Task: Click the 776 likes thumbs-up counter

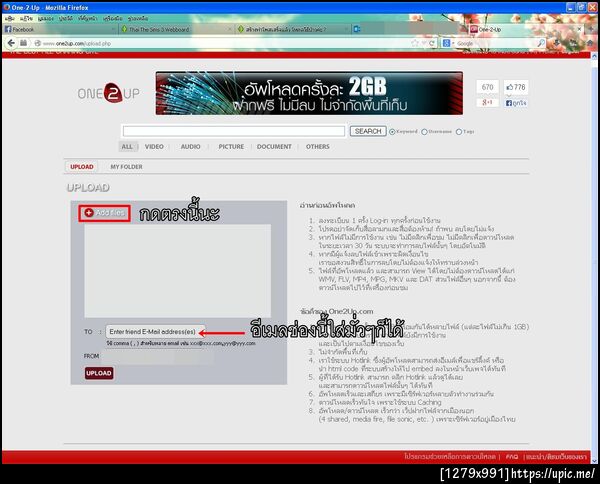Action: tap(516, 87)
